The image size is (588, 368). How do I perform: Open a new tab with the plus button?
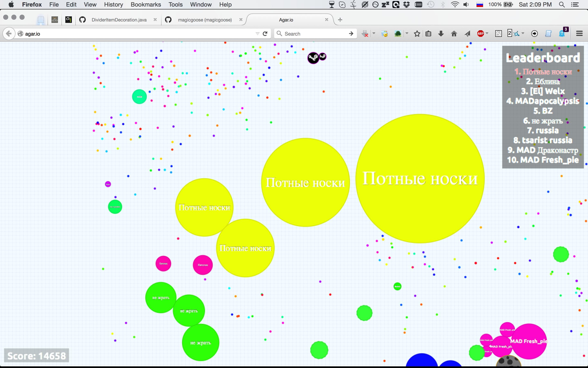click(340, 20)
